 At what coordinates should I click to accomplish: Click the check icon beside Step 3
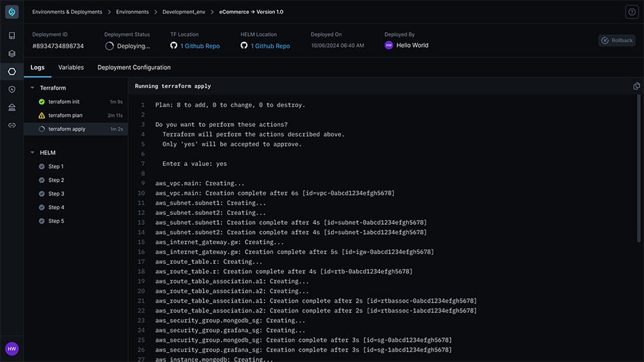coord(42,193)
